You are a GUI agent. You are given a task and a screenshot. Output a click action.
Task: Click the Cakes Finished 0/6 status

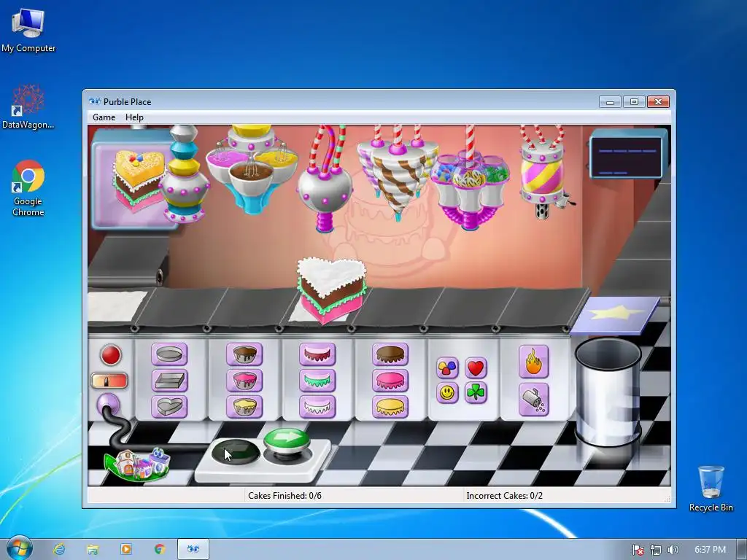285,496
